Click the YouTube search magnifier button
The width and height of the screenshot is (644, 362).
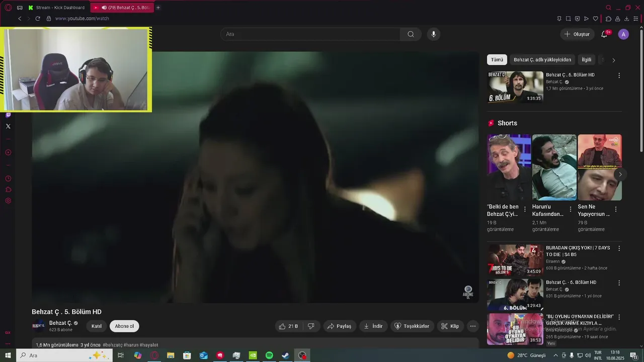(x=411, y=34)
